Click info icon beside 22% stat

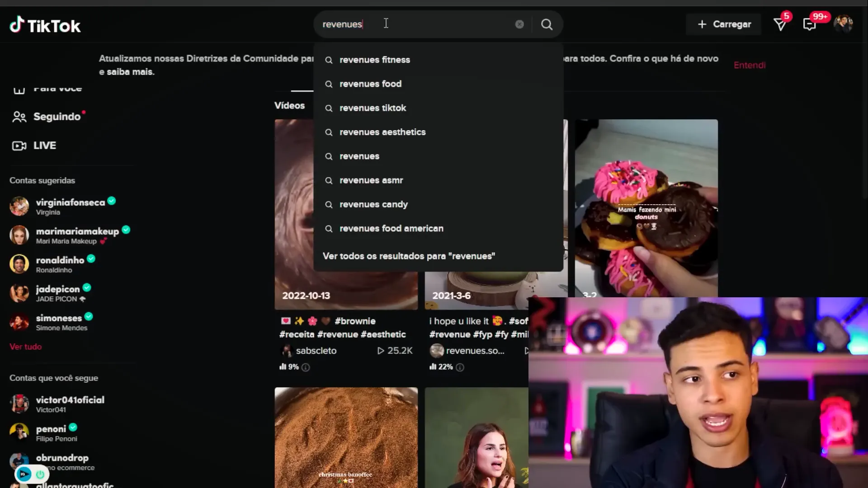(x=460, y=367)
